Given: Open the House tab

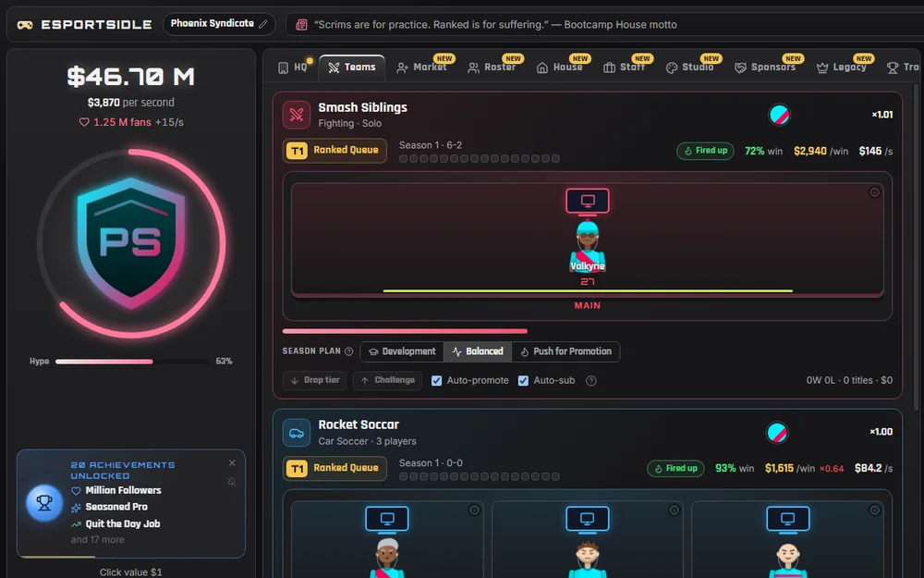Looking at the screenshot, I should point(560,68).
